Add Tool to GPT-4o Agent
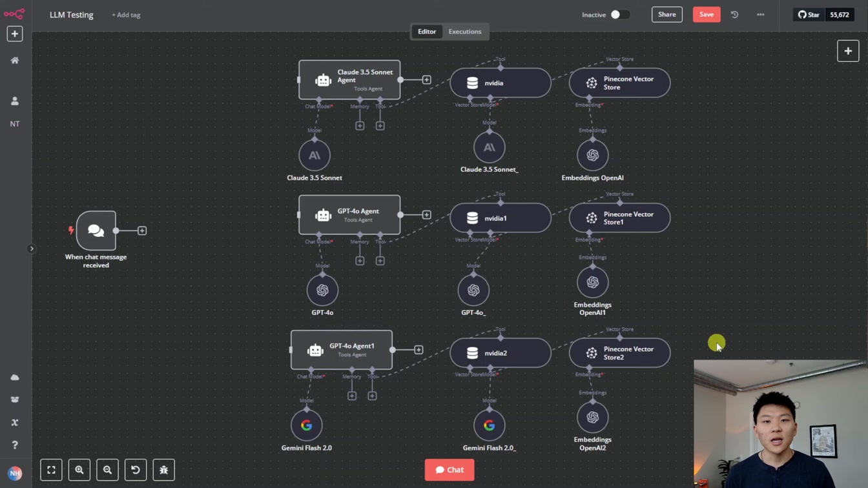Viewport: 868px width, 488px height. [380, 260]
